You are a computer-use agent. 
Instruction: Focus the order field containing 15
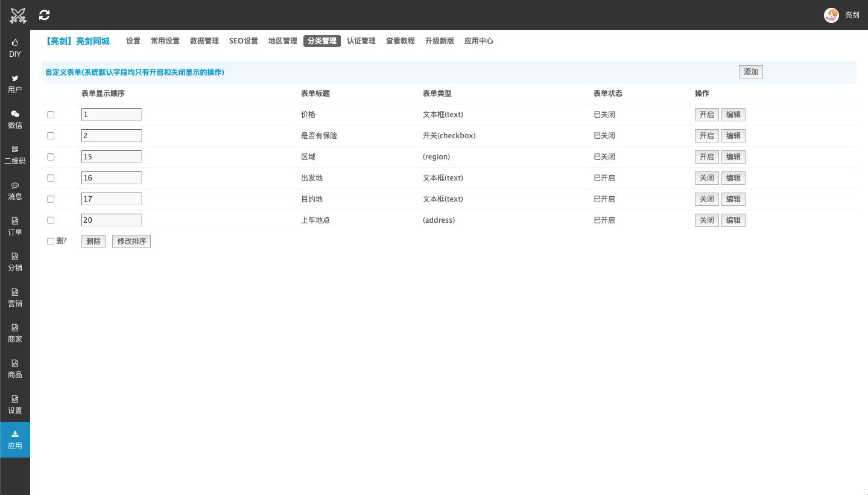point(112,157)
